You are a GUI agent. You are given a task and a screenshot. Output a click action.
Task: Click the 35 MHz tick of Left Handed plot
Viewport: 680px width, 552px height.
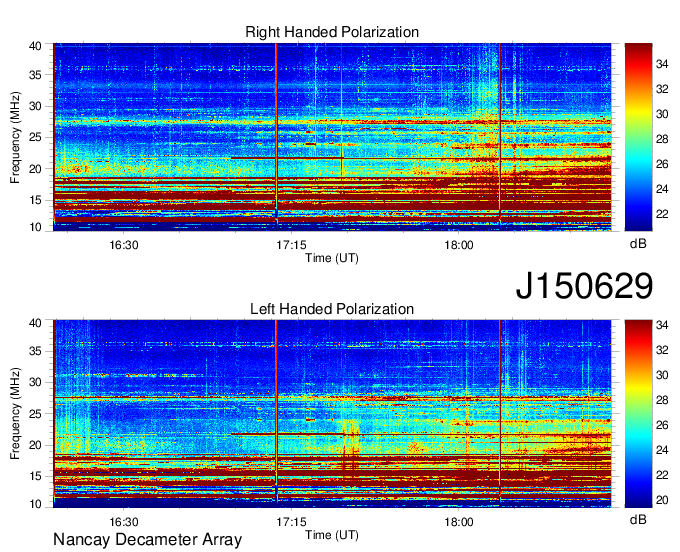[x=35, y=351]
